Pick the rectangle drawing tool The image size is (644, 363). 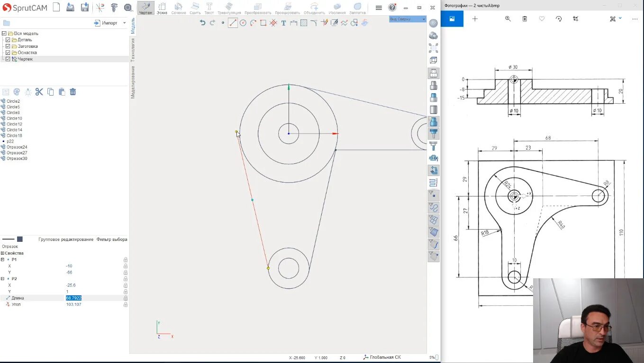point(263,23)
